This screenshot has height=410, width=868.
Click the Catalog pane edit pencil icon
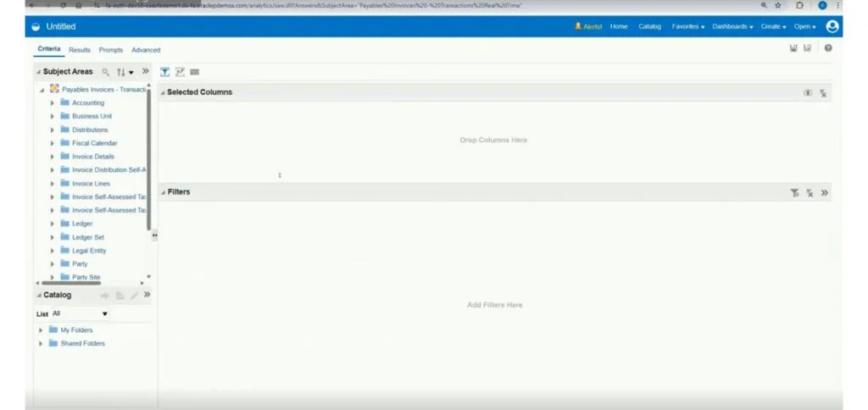(134, 296)
